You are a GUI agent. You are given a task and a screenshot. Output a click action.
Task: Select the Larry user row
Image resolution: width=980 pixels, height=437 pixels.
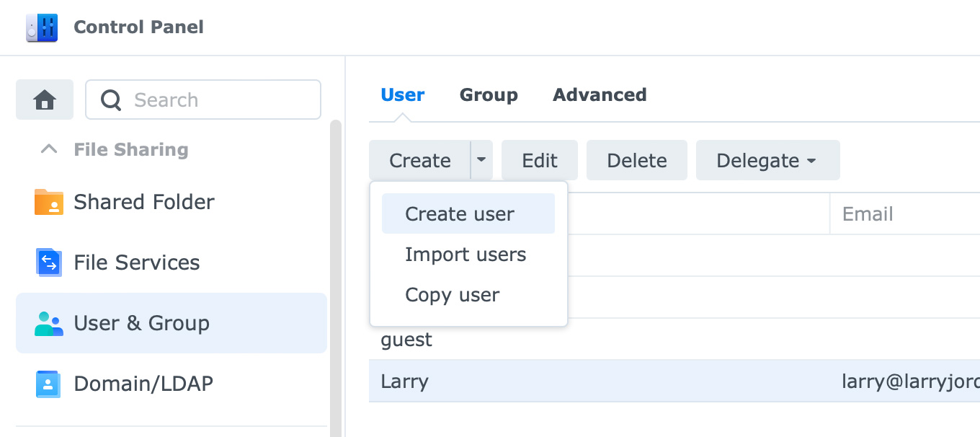(576, 381)
